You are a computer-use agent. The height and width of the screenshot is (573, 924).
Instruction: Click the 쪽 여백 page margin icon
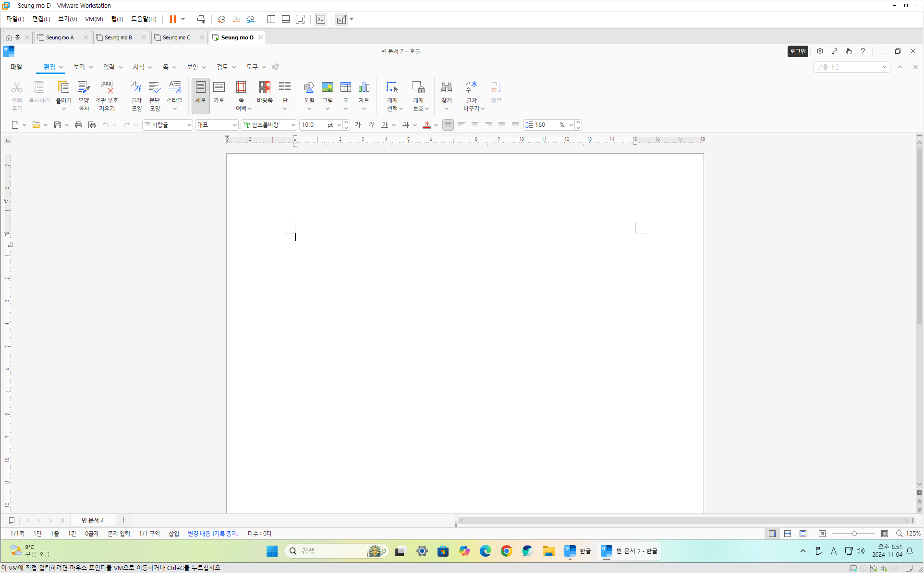pyautogui.click(x=241, y=88)
